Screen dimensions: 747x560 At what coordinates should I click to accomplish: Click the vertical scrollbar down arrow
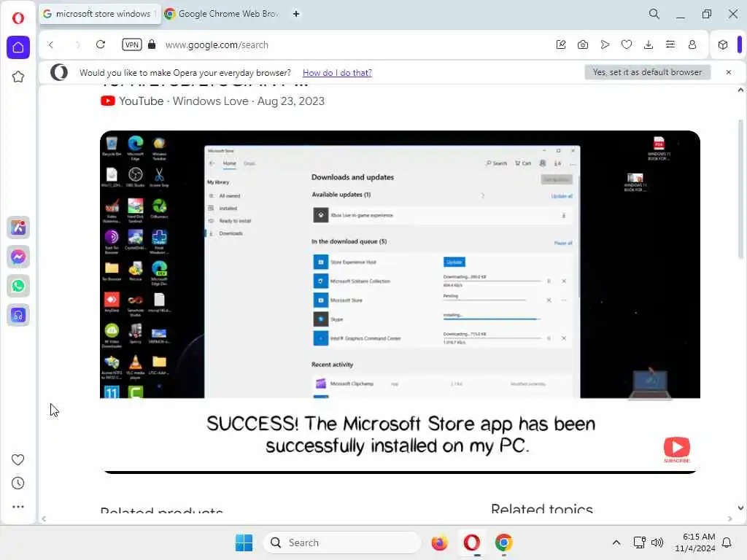[x=740, y=508]
